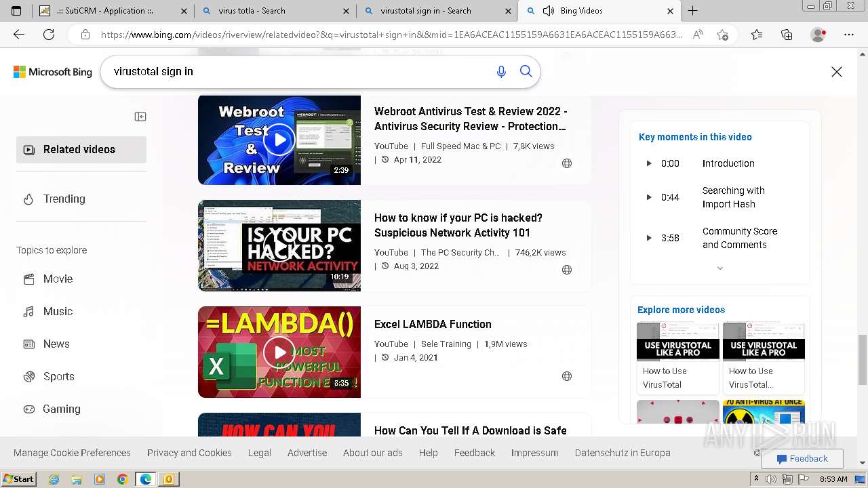
Task: Click the globe icon on the Webroot video card
Action: coord(567,163)
